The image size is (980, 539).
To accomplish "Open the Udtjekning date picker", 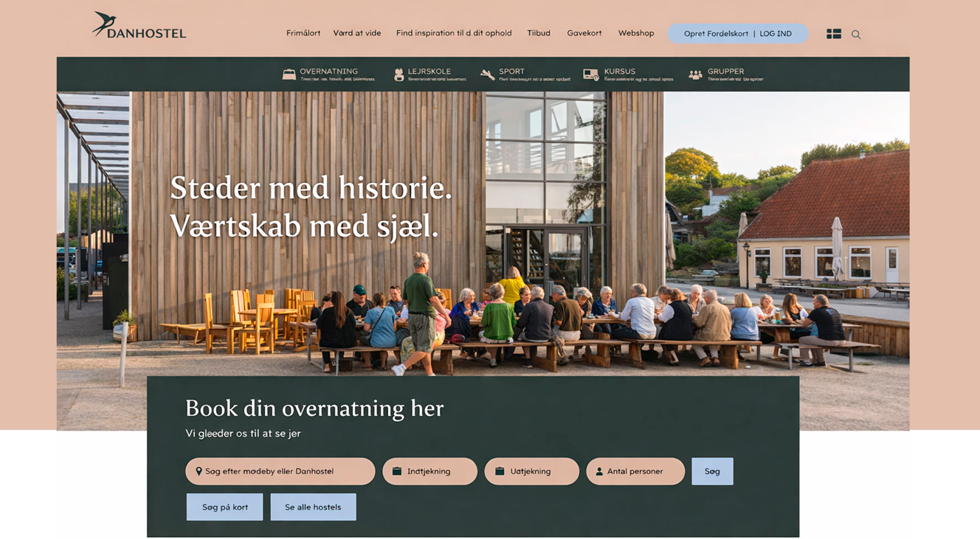I will point(531,471).
